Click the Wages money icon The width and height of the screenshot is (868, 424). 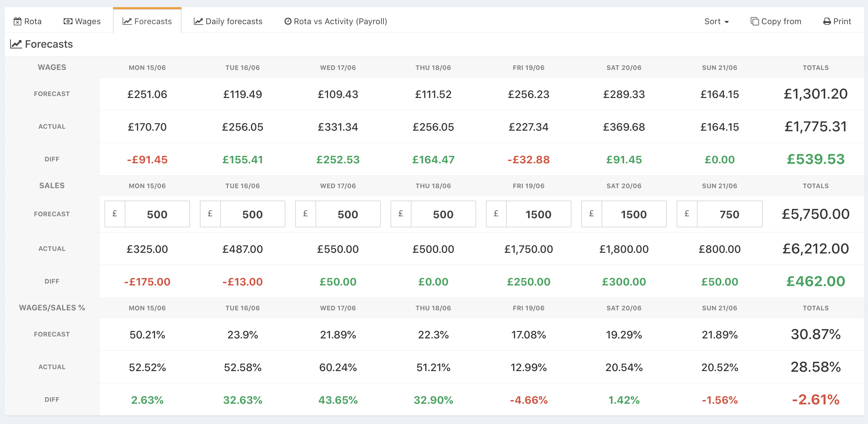(68, 22)
